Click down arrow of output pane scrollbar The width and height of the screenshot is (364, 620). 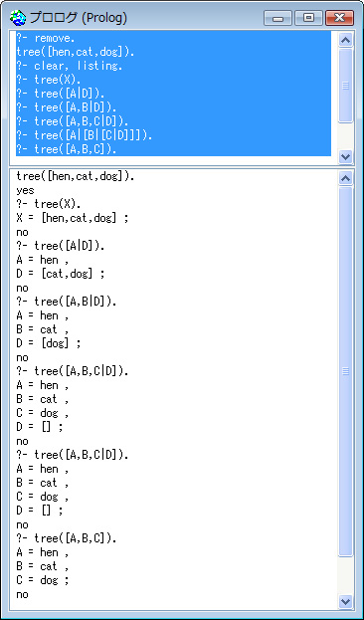[x=346, y=602]
